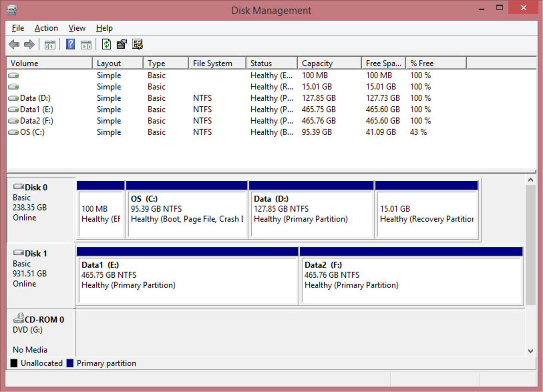
Task: Sort by the Volume column header
Action: pos(50,63)
